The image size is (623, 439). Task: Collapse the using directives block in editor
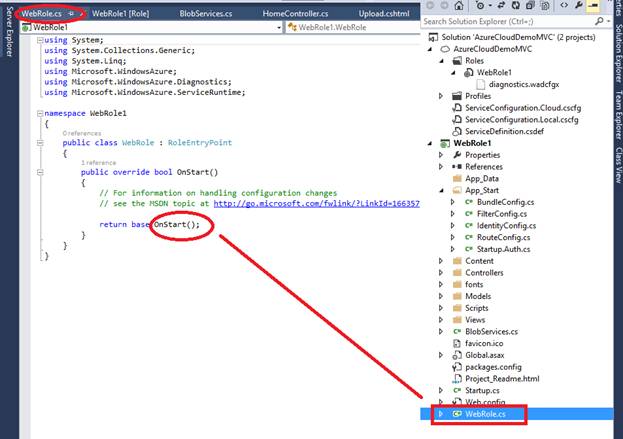[40, 40]
